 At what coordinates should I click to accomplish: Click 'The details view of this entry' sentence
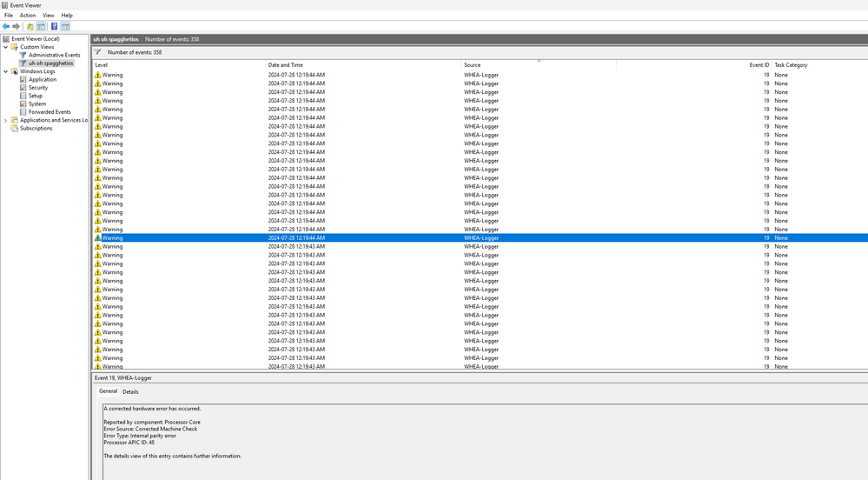click(x=173, y=457)
